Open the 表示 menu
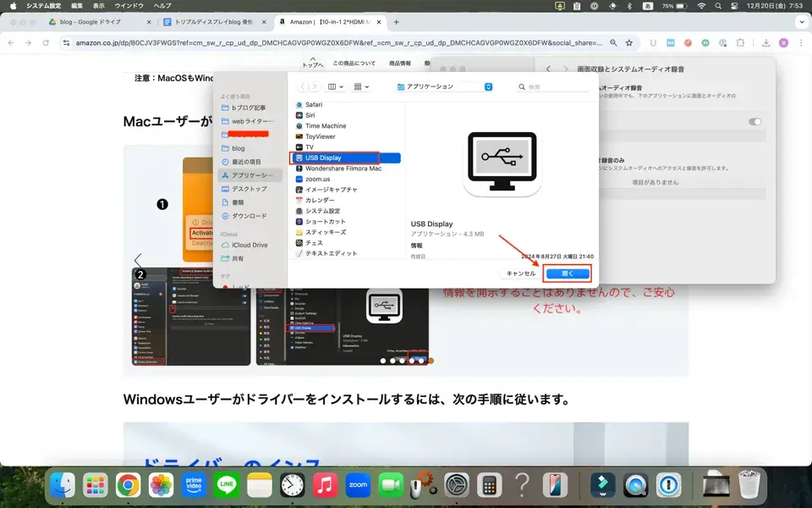Viewport: 812px width, 508px height. (98, 6)
